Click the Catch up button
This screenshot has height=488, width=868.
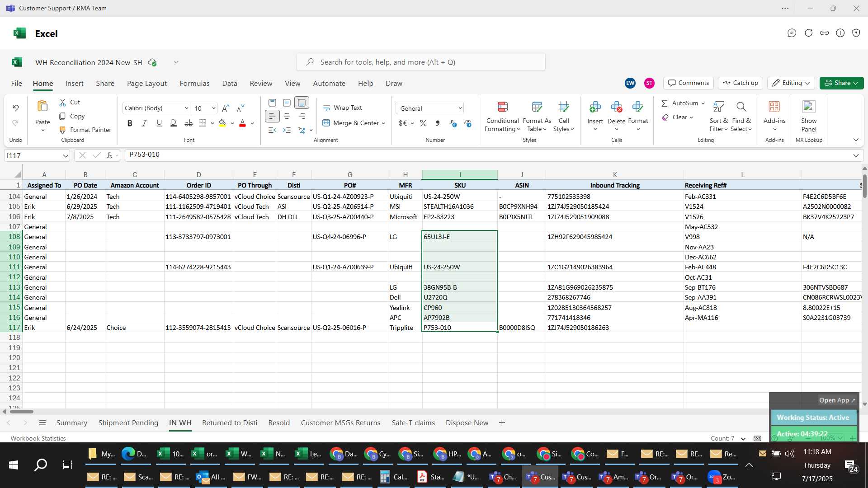740,83
